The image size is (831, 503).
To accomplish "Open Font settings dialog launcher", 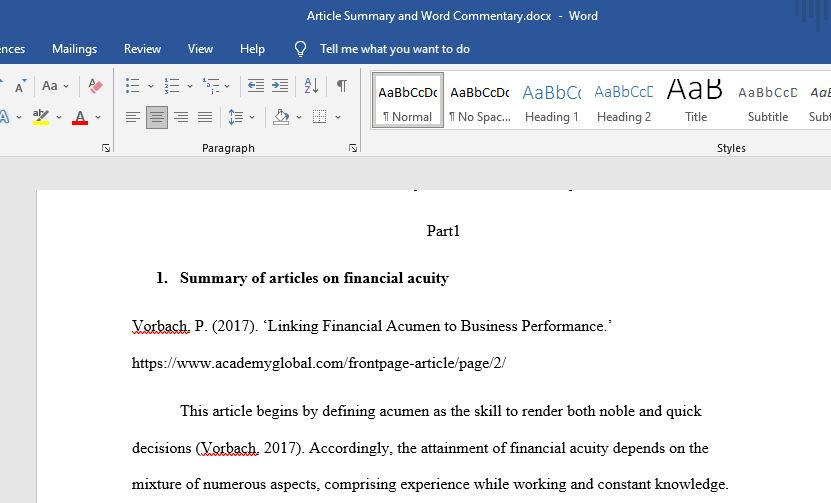I will [106, 148].
